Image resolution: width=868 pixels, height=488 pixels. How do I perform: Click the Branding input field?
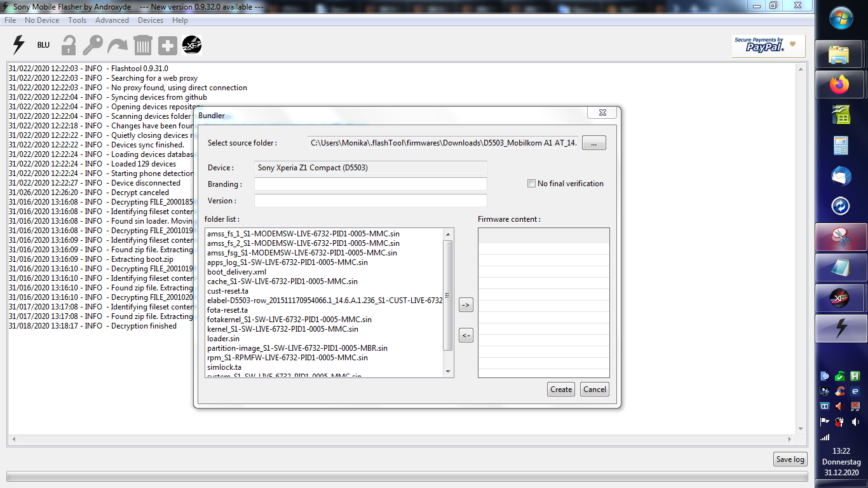pyautogui.click(x=370, y=184)
